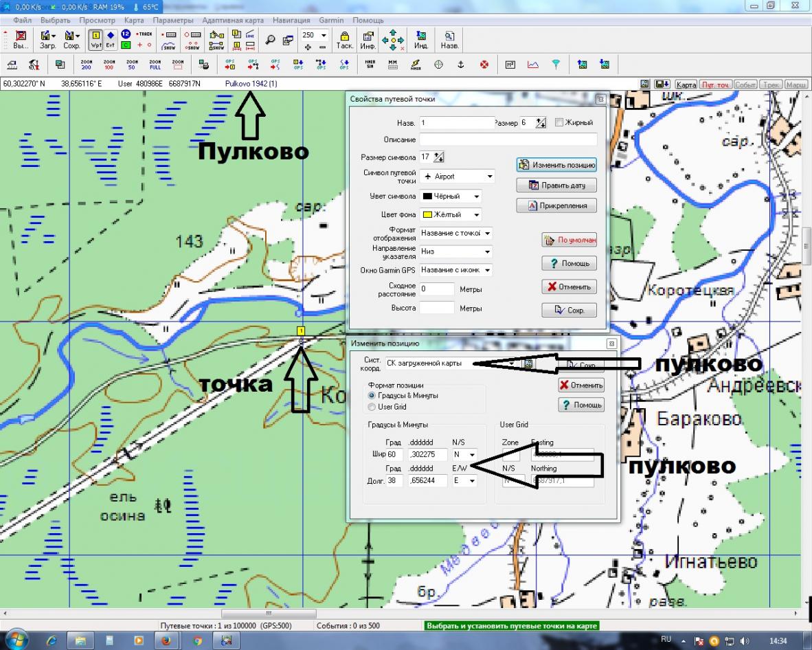Viewport: 812px width, 650px height.
Task: Select the User Grid position format
Action: click(372, 407)
